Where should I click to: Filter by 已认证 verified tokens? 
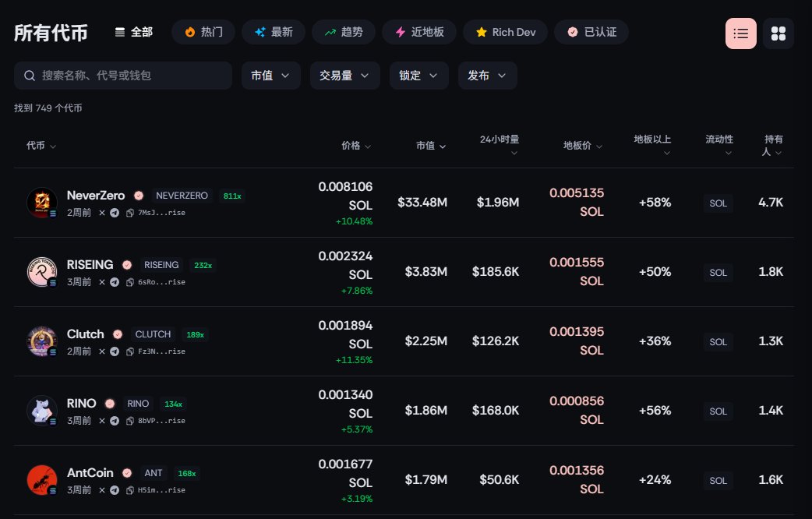[591, 32]
